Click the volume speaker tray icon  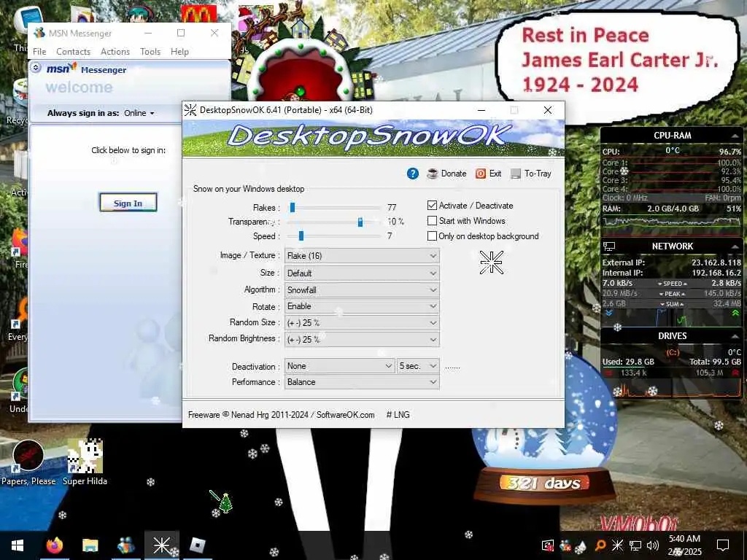click(x=653, y=545)
